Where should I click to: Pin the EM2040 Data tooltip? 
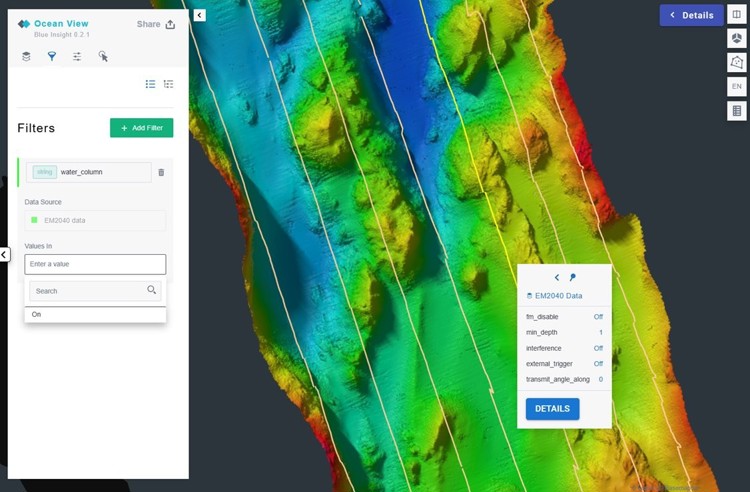[573, 278]
